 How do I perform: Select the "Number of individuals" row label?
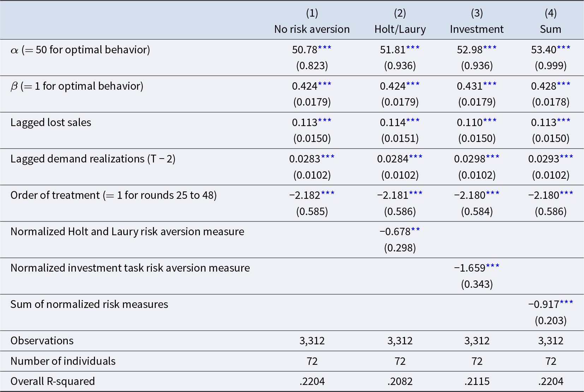click(63, 361)
